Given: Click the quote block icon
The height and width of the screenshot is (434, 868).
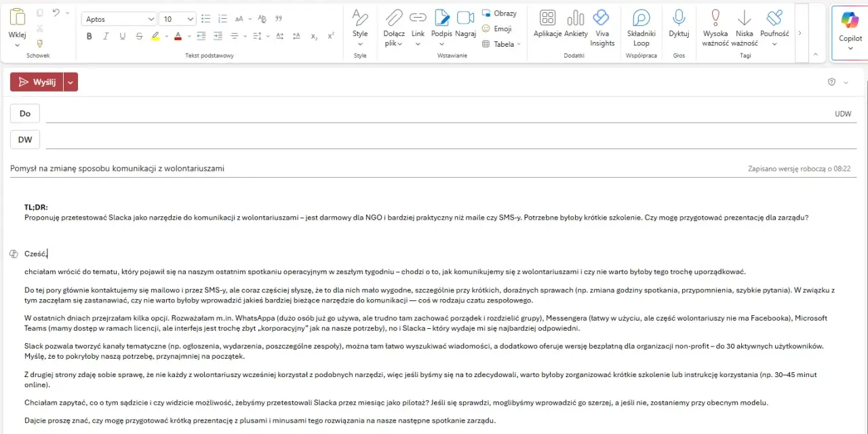Looking at the screenshot, I should coord(279,19).
